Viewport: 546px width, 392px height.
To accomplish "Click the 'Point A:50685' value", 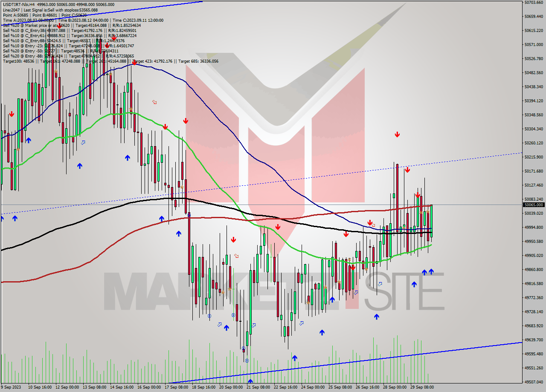I will click(x=15, y=15).
